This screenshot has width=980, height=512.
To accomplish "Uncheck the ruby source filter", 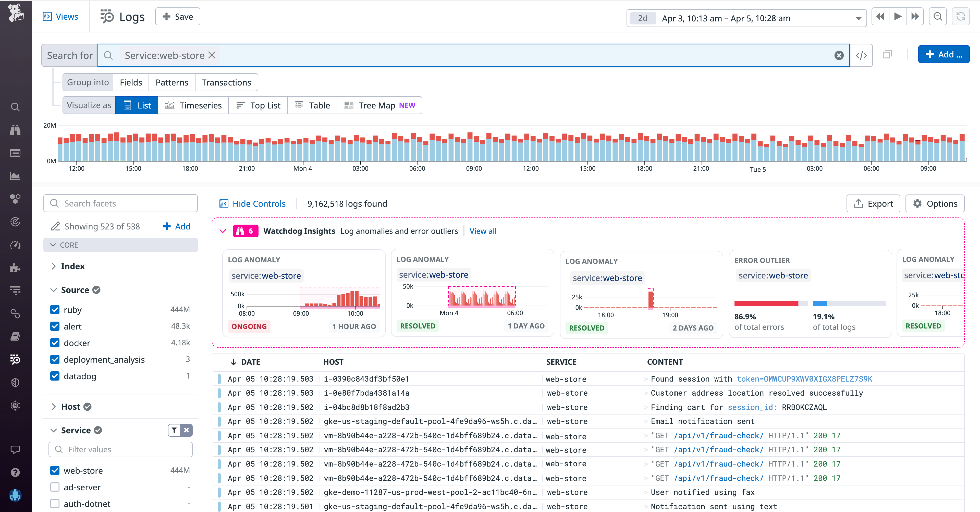I will pos(55,309).
